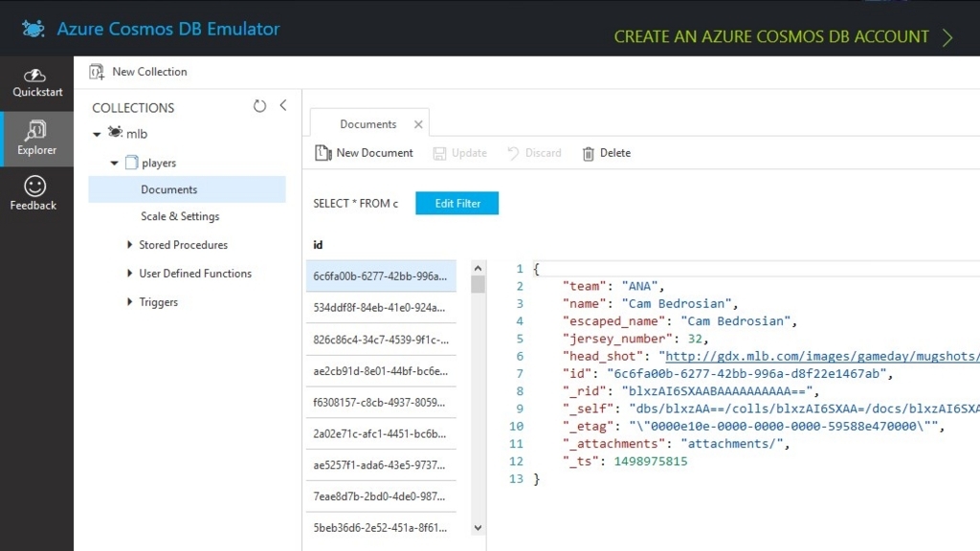
Task: Select document 2a02e71c-afc1-4451-bc6b...
Action: (x=381, y=433)
